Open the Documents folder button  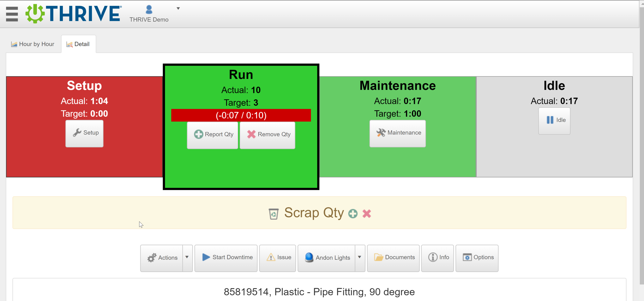coord(393,258)
